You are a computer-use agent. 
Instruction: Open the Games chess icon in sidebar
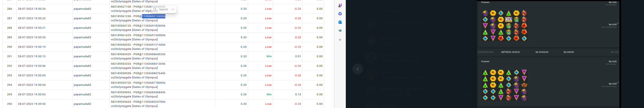[x=340, y=5]
